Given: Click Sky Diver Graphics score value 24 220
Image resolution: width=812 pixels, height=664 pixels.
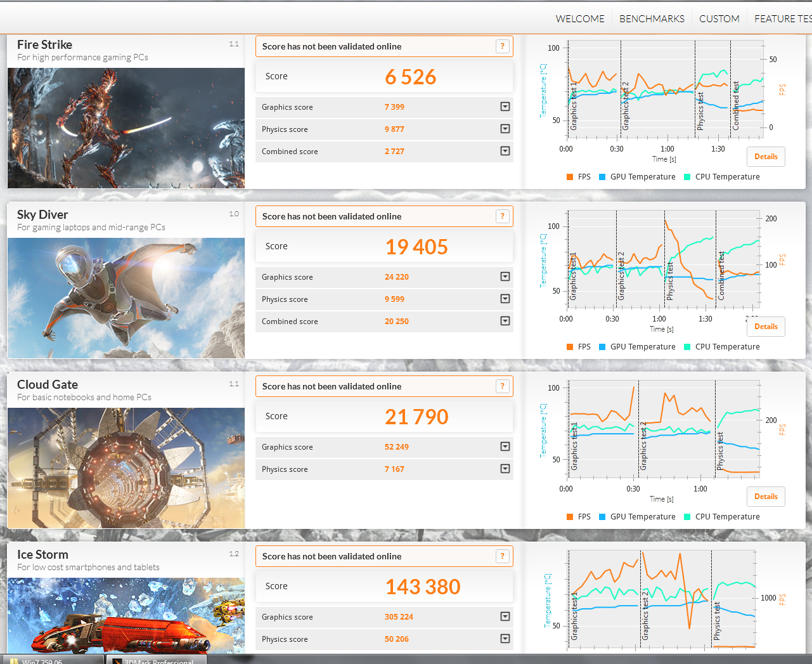Looking at the screenshot, I should (397, 277).
